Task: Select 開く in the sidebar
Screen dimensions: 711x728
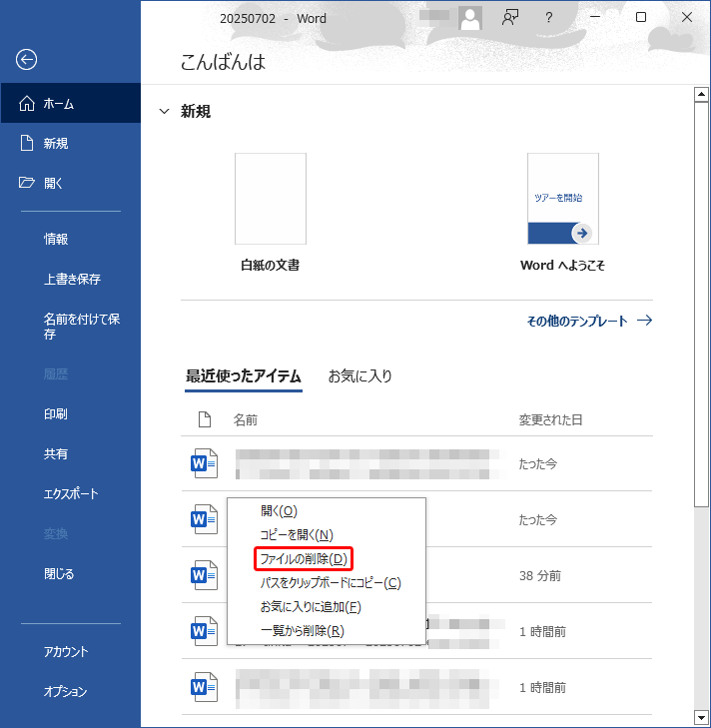Action: 71,183
